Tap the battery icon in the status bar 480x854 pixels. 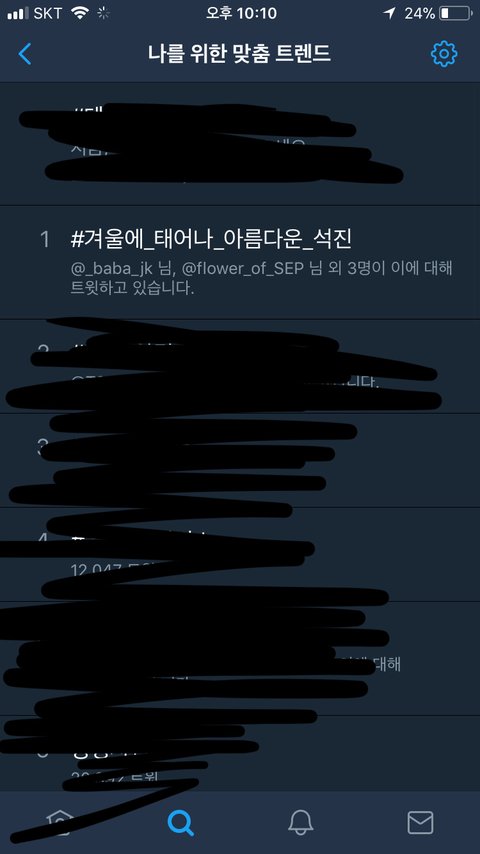(456, 14)
